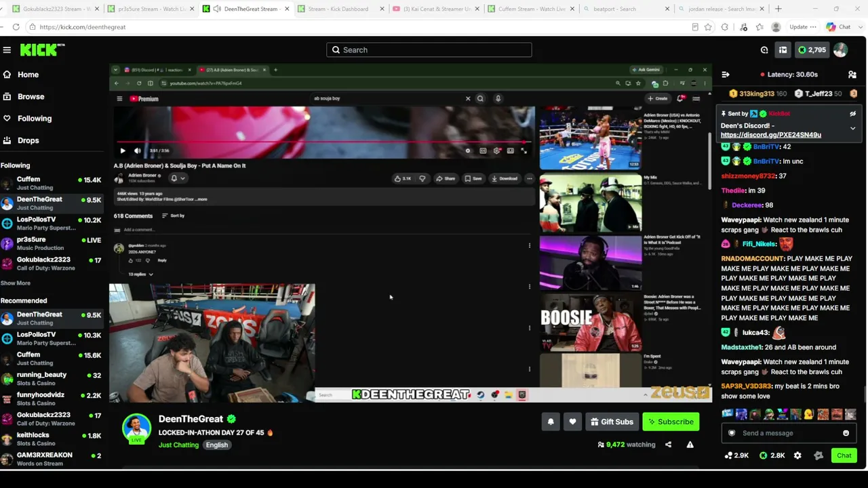Click the Kick logo
Screen dimensions: 868x488
pos(42,50)
